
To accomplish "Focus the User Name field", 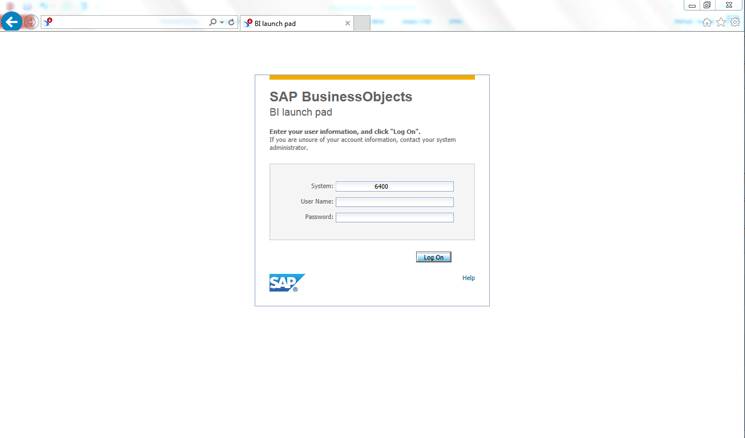I will pos(394,202).
